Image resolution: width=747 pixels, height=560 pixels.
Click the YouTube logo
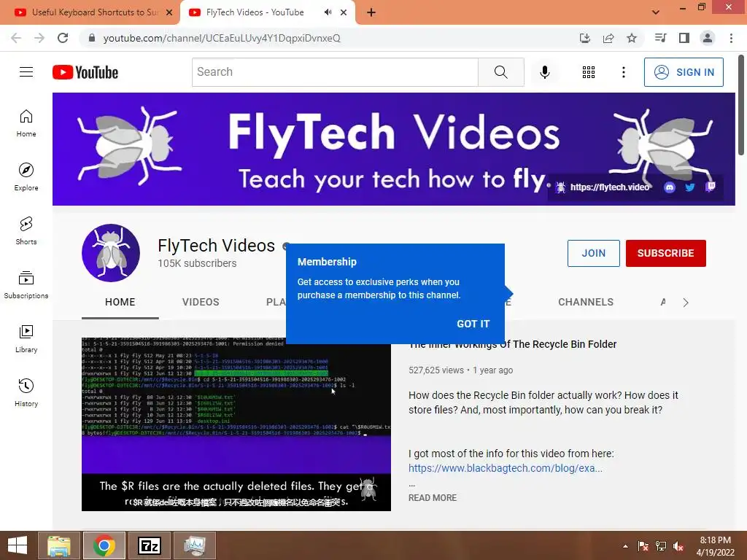click(85, 72)
